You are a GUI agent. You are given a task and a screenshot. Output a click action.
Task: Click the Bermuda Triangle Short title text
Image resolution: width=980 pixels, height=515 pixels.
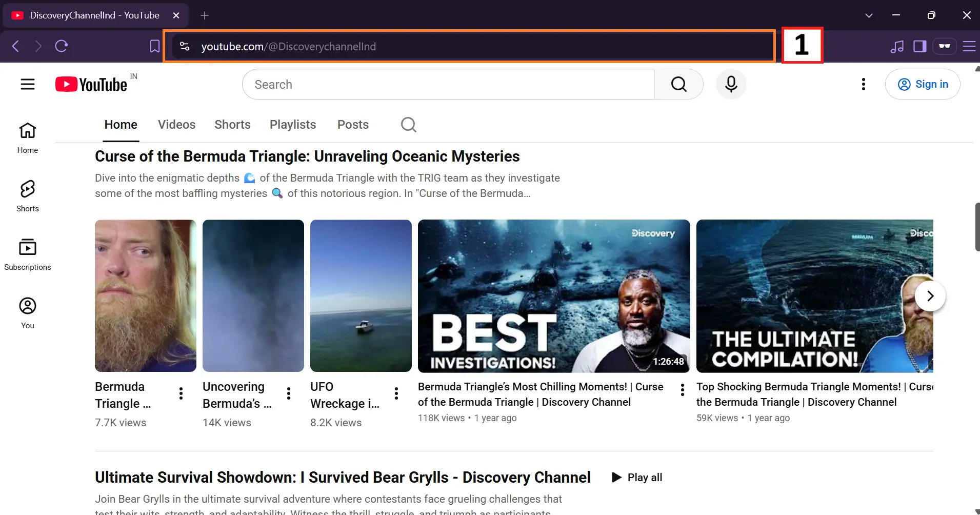click(x=123, y=395)
